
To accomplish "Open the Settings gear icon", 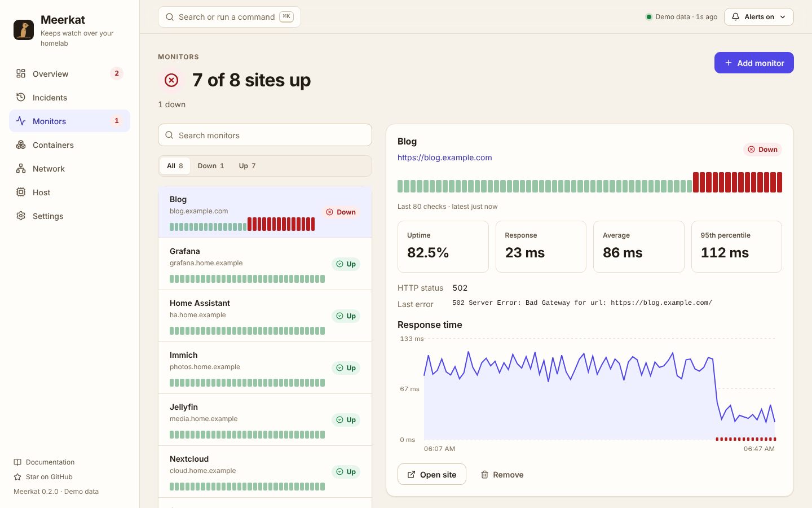I will (x=21, y=216).
